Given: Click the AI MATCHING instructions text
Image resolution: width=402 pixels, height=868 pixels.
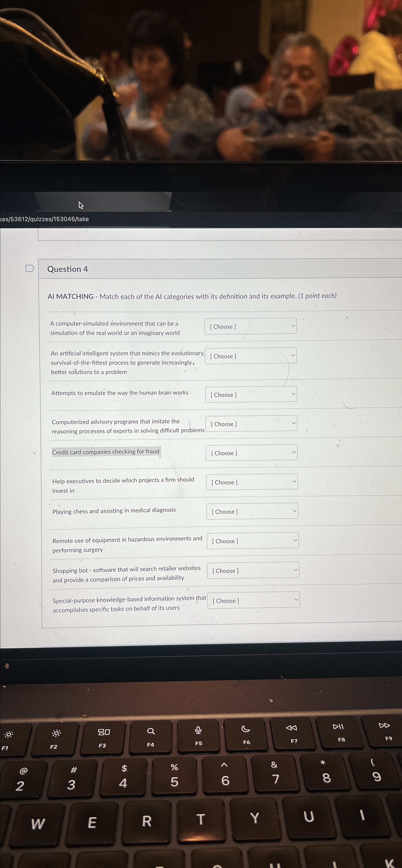Looking at the screenshot, I should tap(192, 296).
